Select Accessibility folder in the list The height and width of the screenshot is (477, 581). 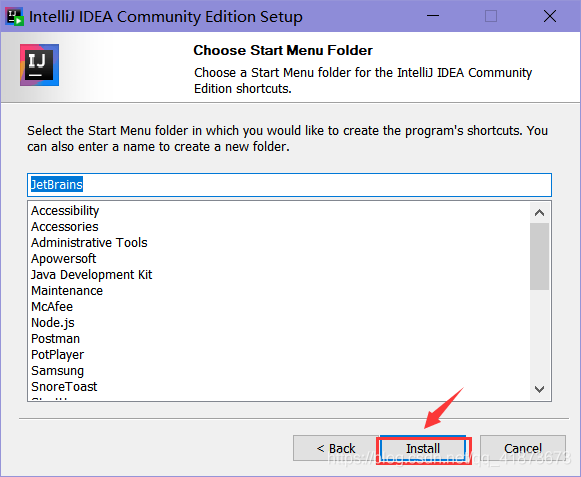(x=65, y=211)
